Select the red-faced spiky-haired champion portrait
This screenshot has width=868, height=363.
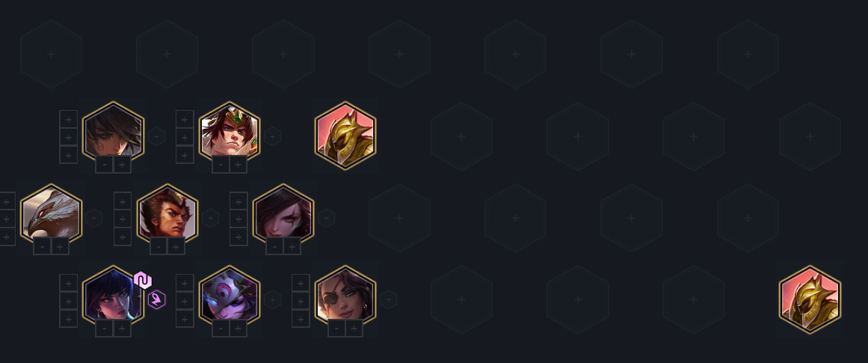tap(167, 213)
